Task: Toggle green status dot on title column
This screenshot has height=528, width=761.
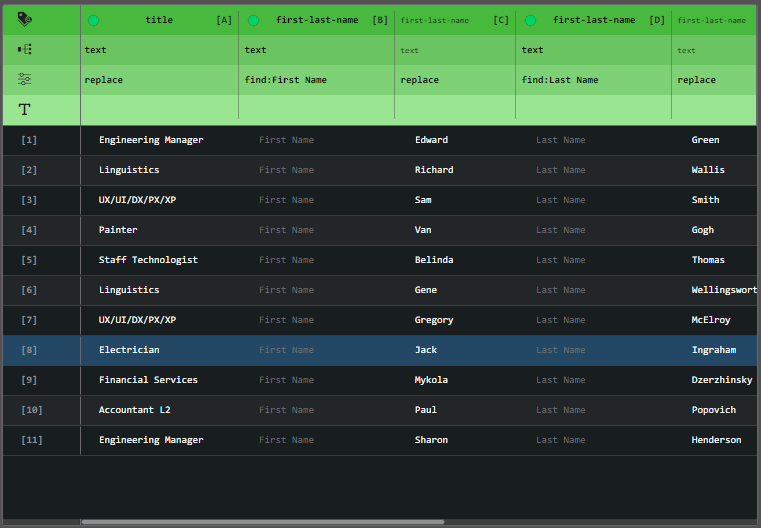Action: tap(93, 20)
